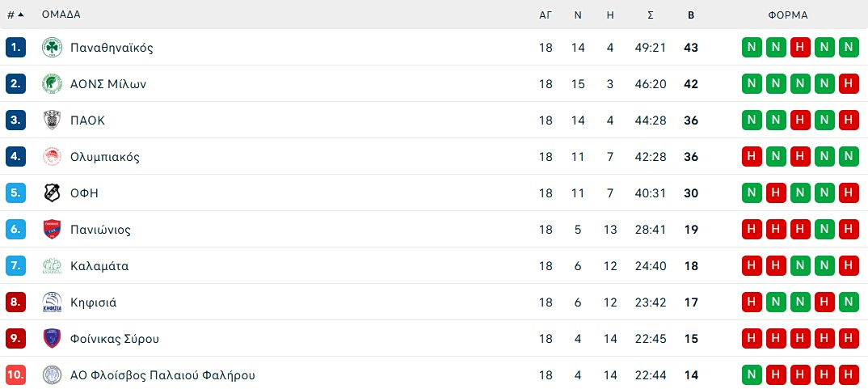Click the ΑΟ Φλοίσβος Παλαιού Φαλήρου logo

(52, 375)
